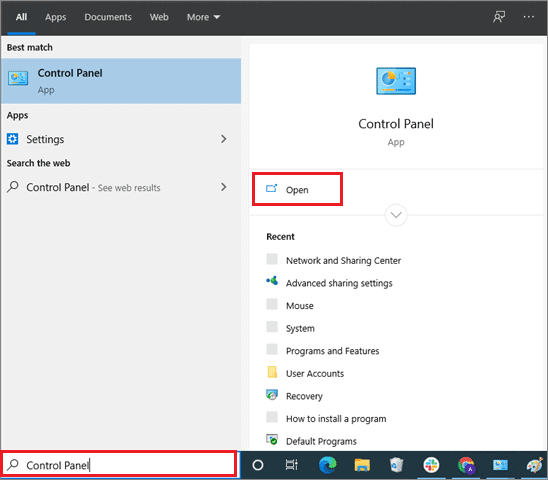Click Open to launch Control Panel
548x480 pixels.
click(297, 189)
